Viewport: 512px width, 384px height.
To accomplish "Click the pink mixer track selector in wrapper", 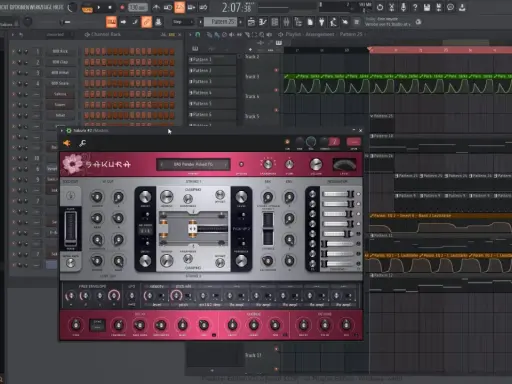I will [x=354, y=142].
